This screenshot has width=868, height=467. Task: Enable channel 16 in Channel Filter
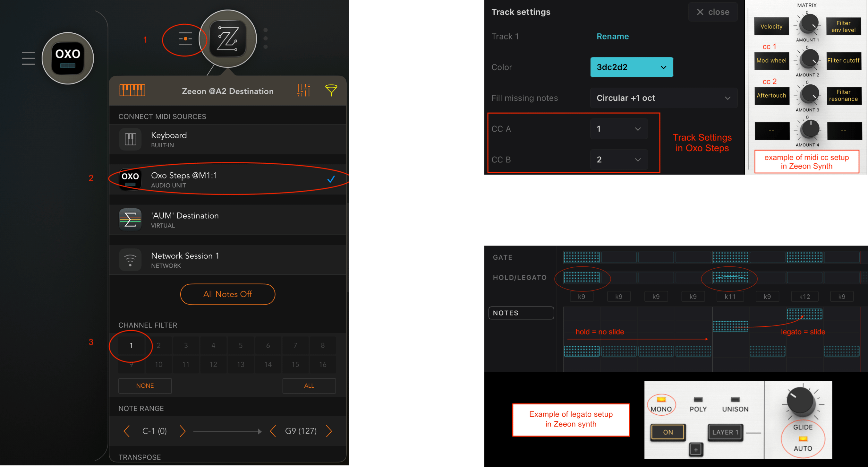[323, 364]
